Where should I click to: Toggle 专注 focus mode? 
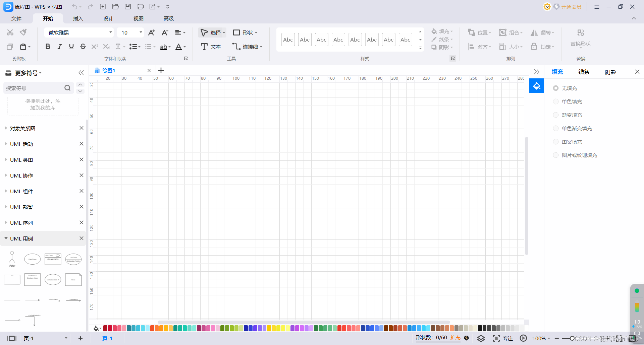point(503,338)
